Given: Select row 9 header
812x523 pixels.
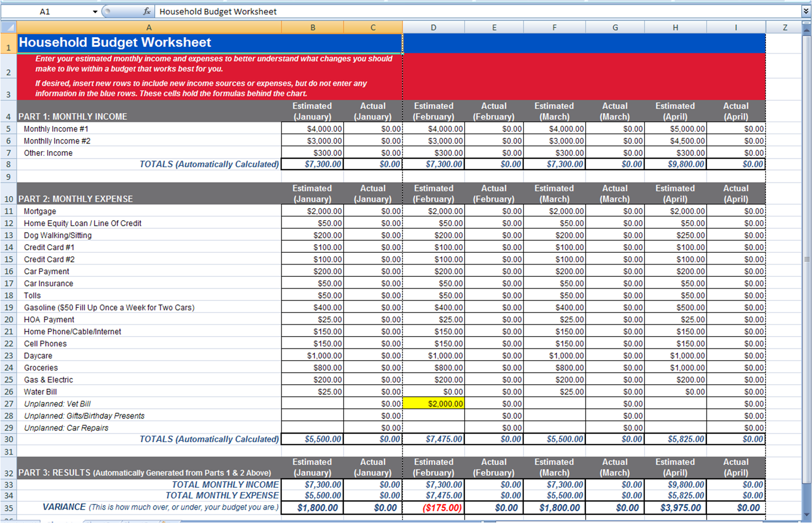Looking at the screenshot, I should tap(9, 177).
